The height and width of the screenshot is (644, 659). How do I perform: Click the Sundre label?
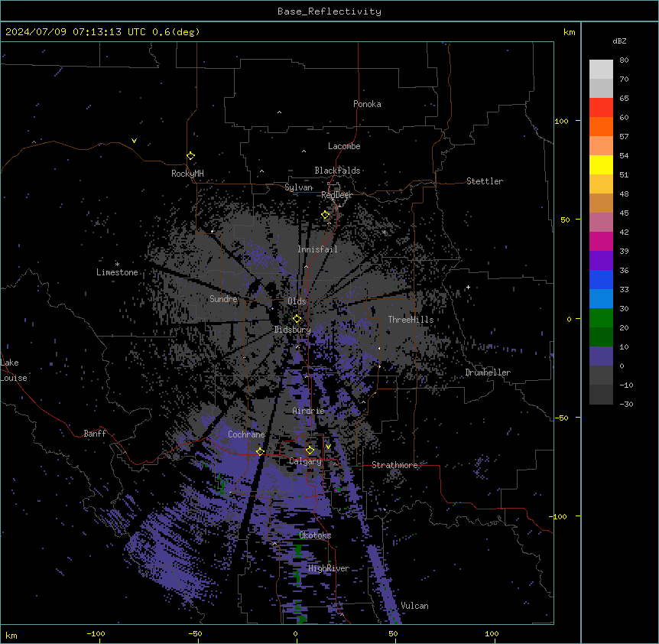pyautogui.click(x=223, y=299)
